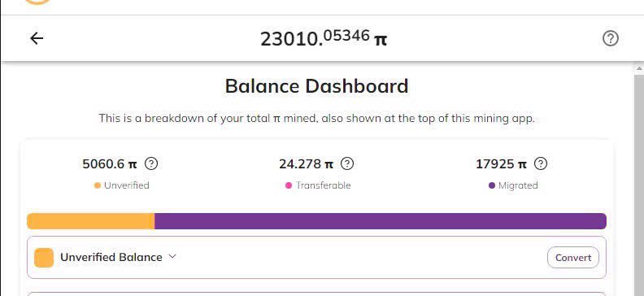Click the orange circle logo at top
This screenshot has width=644, height=296.
click(x=37, y=2)
